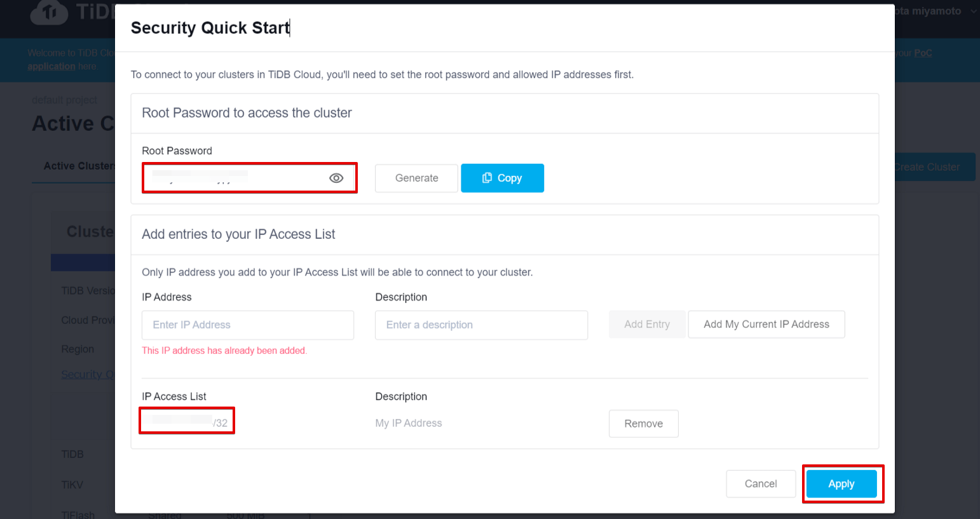The image size is (980, 519).
Task: Copy the root password
Action: pyautogui.click(x=502, y=179)
